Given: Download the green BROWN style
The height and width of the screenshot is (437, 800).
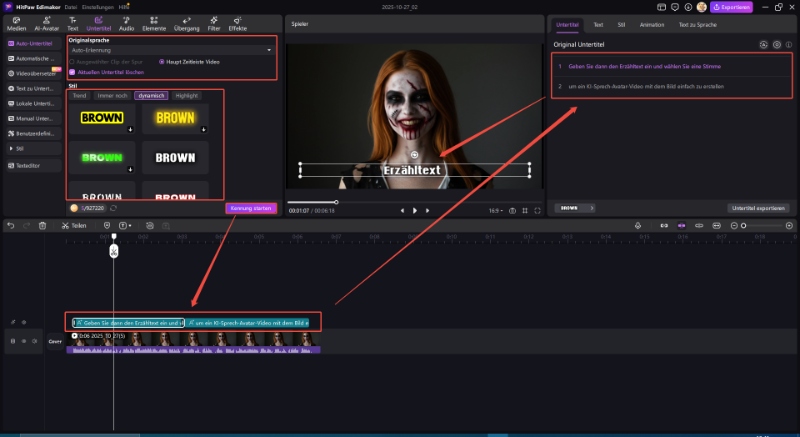Looking at the screenshot, I should pos(130,169).
